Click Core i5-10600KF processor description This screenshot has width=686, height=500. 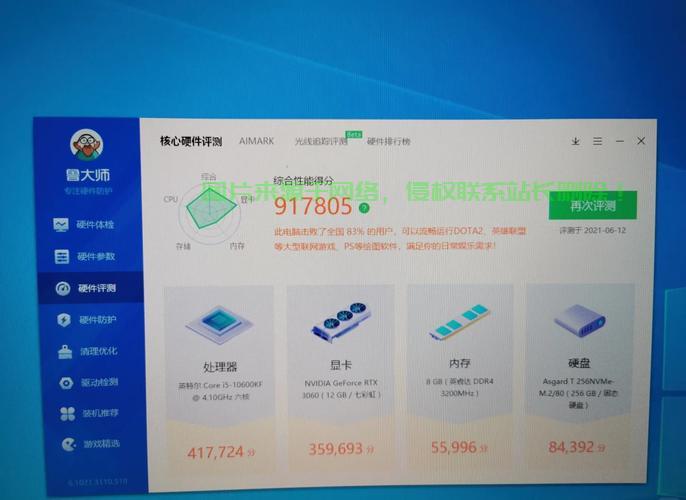coord(220,391)
